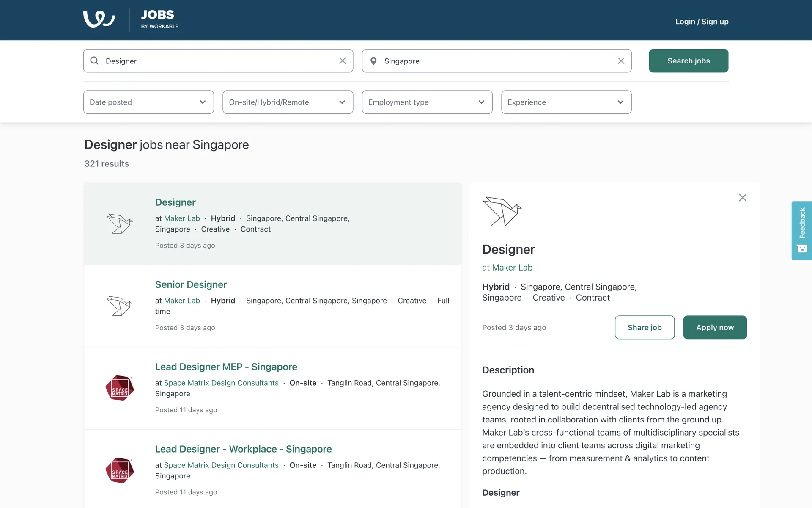Click Space Matrix logo on Lead Designer MEP
This screenshot has height=508, width=812.
click(120, 388)
